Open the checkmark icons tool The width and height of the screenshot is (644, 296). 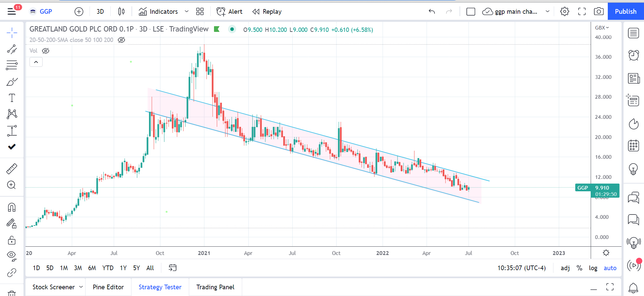coord(12,147)
